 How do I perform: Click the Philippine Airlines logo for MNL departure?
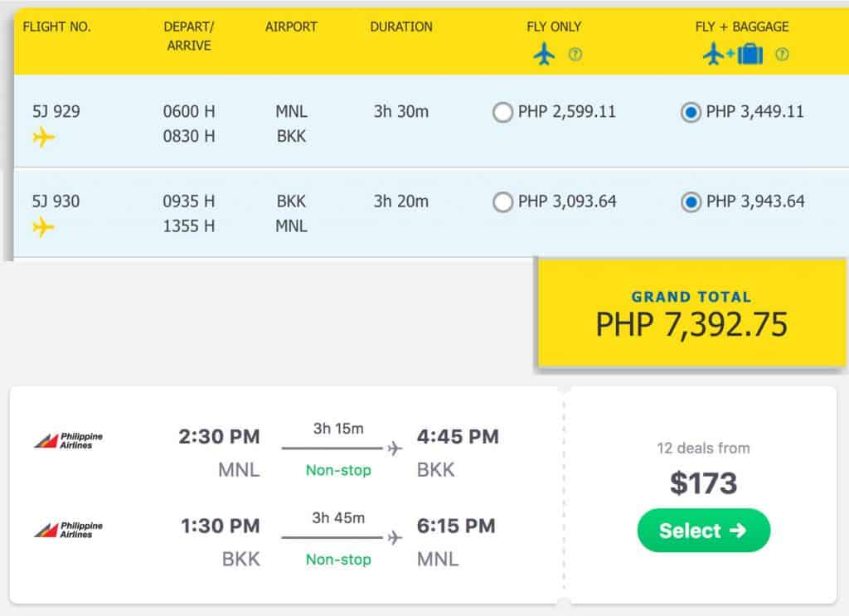pyautogui.click(x=69, y=441)
